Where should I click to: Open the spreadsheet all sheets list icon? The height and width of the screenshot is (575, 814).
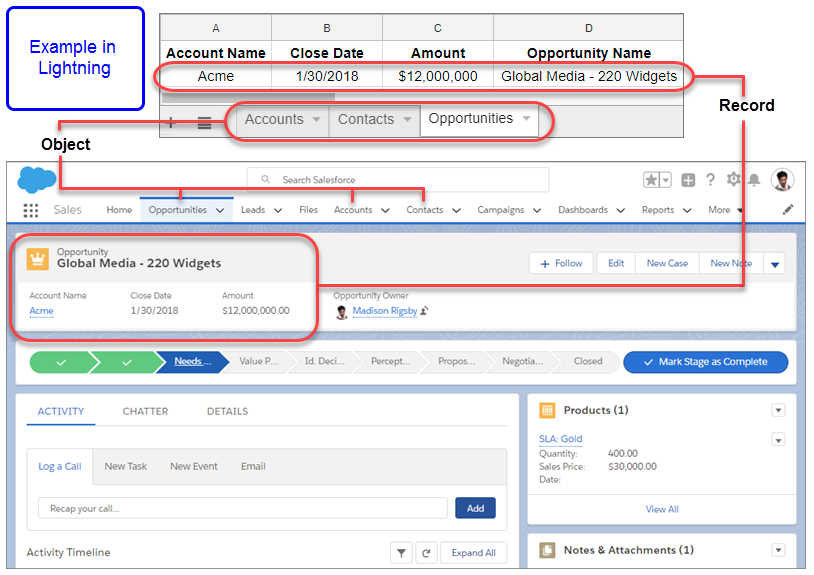coord(205,123)
